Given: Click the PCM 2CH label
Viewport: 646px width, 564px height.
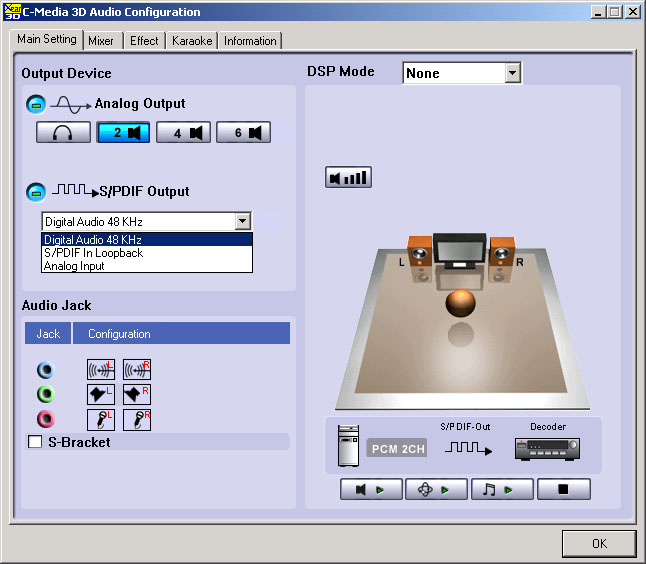Looking at the screenshot, I should 397,448.
